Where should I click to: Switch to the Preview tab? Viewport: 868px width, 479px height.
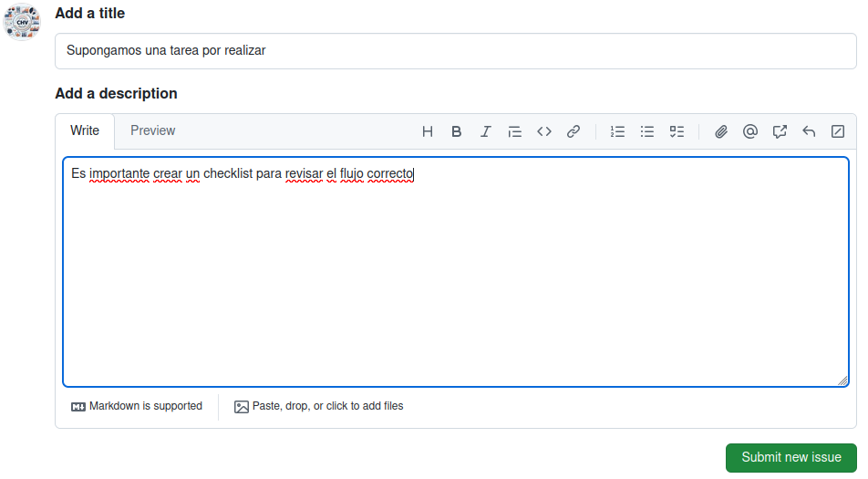153,130
